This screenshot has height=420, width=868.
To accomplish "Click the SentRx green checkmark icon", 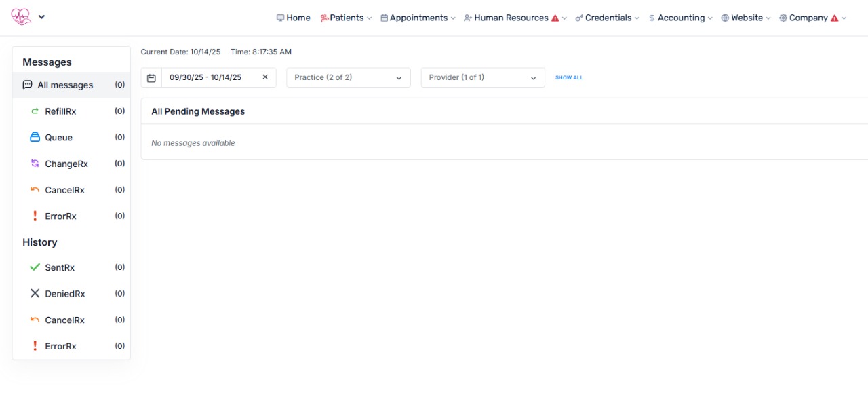I will [35, 267].
